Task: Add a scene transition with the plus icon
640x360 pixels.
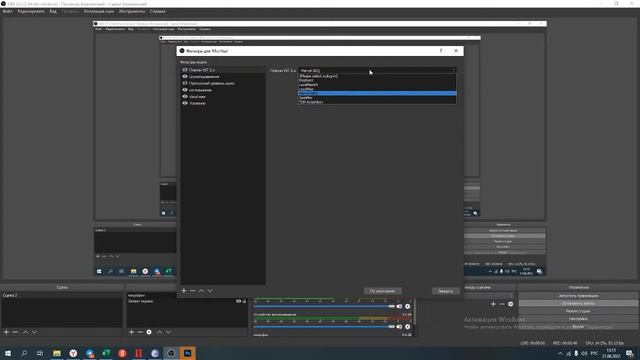Action: (493, 304)
